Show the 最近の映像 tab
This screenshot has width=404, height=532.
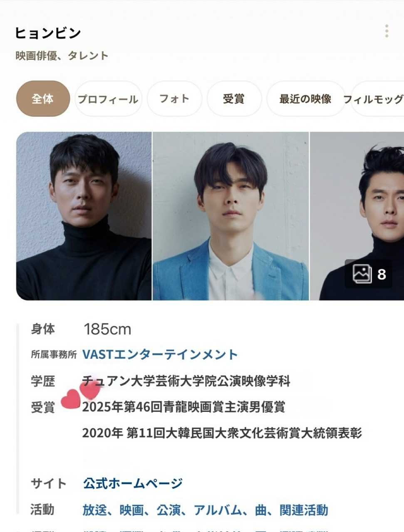click(305, 99)
